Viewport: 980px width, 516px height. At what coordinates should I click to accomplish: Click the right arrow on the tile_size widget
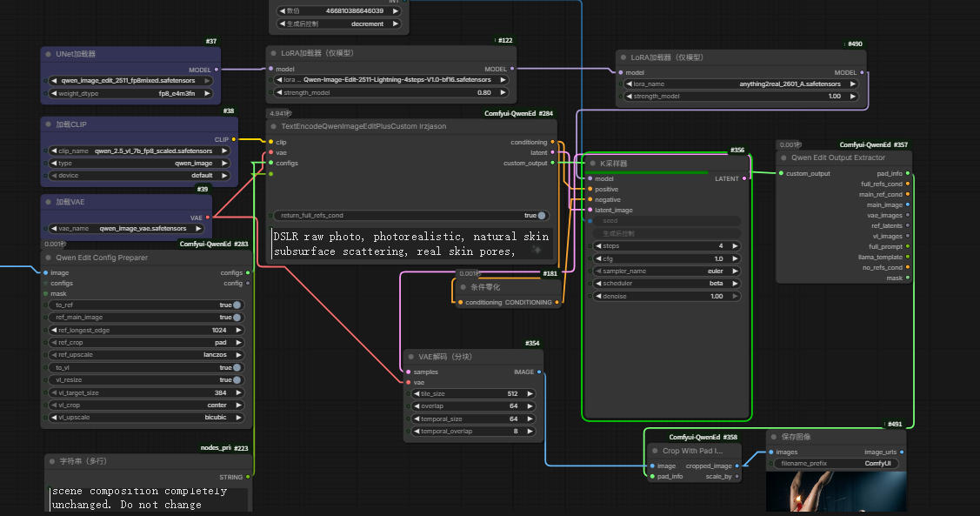[530, 394]
